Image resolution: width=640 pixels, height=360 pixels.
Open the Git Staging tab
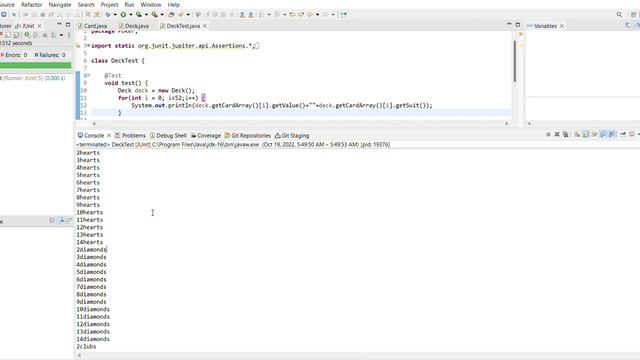coord(292,136)
